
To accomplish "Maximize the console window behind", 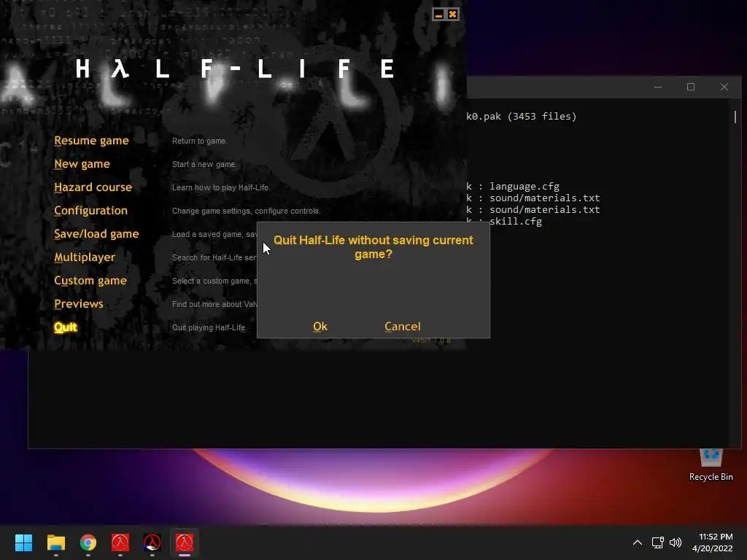I will tap(691, 87).
